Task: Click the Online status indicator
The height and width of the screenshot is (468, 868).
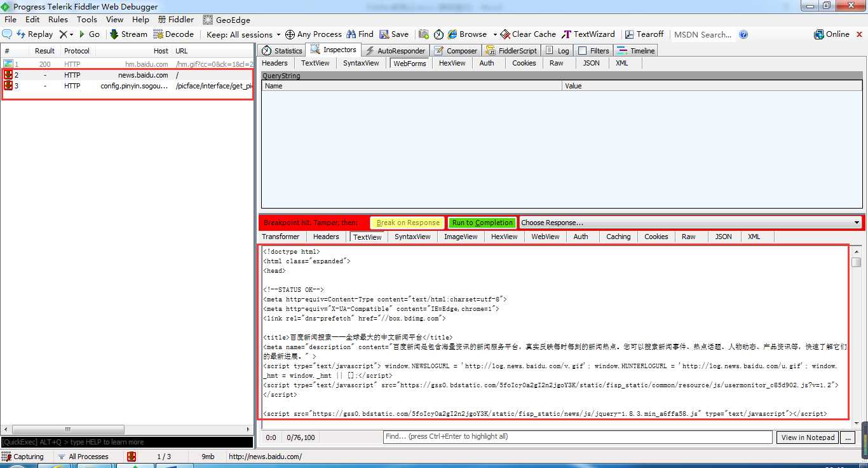Action: pyautogui.click(x=832, y=34)
